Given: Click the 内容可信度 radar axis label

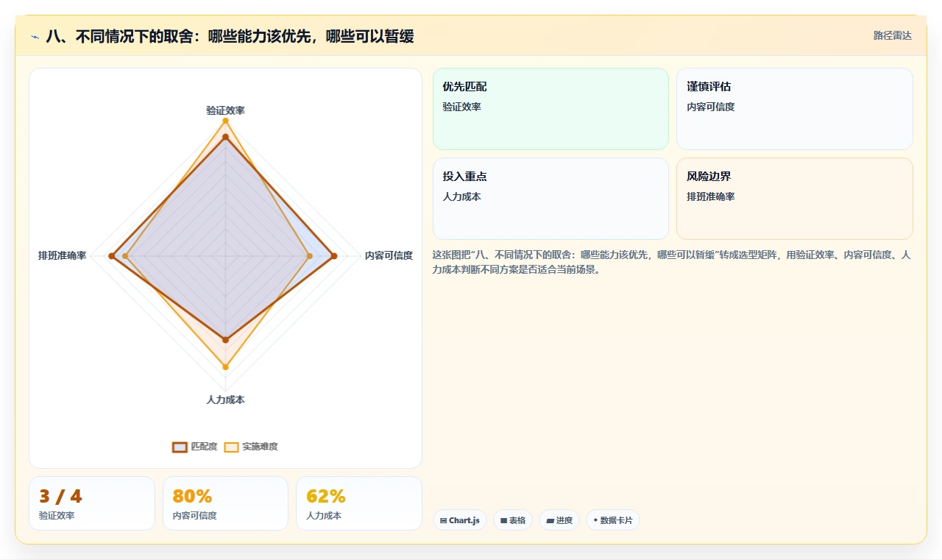Looking at the screenshot, I should coord(389,255).
